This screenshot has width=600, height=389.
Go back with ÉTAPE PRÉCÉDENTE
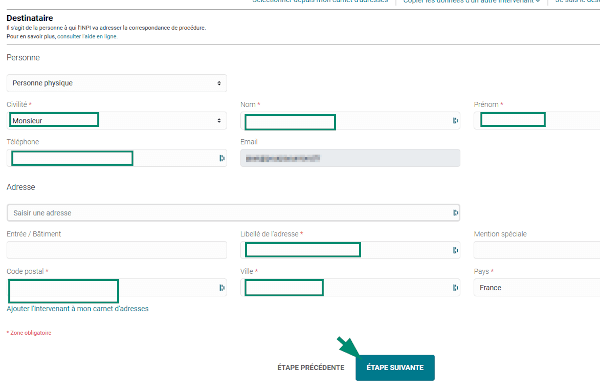click(x=311, y=368)
